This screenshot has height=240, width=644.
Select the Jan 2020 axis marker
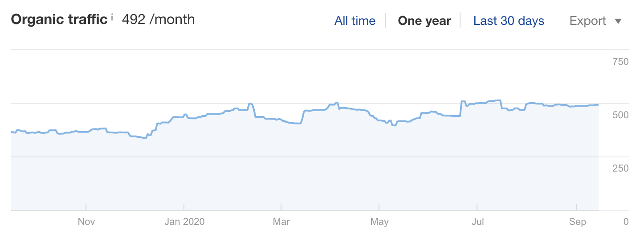[x=184, y=221]
